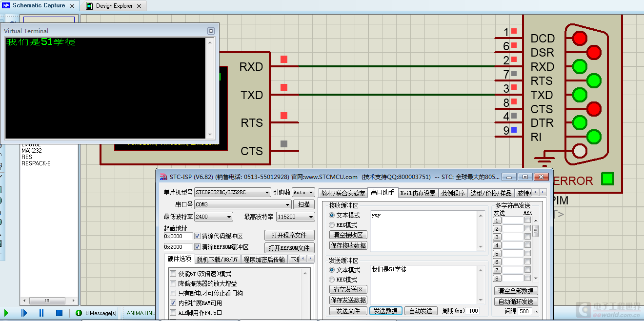Screen dimensions: 644x321
Task: Stop the simulation
Action: click(59, 313)
